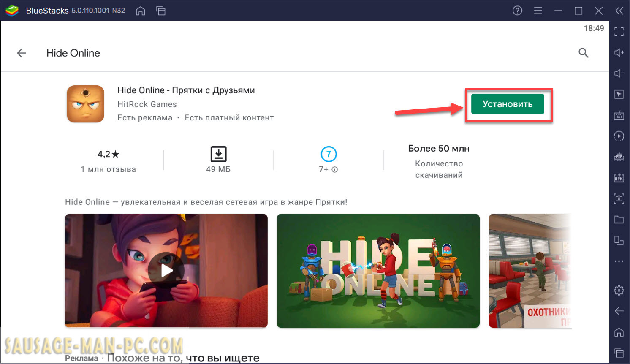Viewport: 630px width, 364px height.
Task: Take a screenshot with the sidebar camera icon
Action: point(619,198)
